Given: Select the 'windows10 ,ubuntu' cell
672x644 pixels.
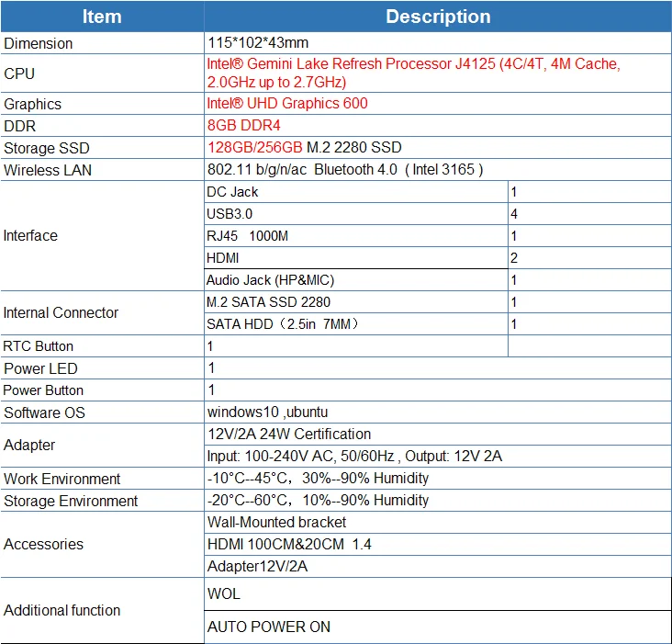Looking at the screenshot, I should tap(438, 412).
